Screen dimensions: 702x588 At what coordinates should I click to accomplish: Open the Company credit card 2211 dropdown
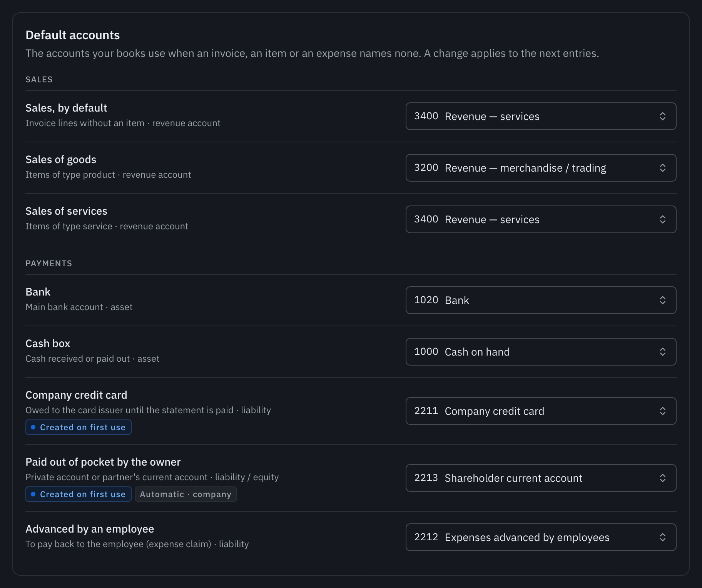541,411
